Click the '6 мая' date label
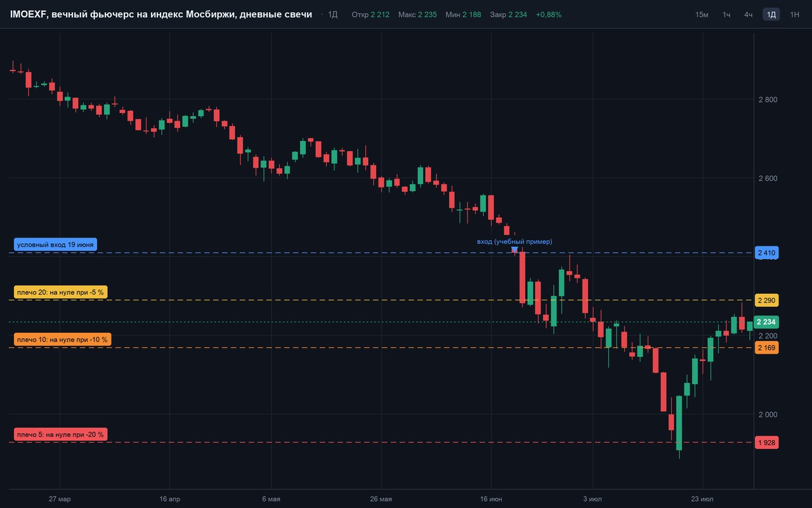The width and height of the screenshot is (812, 508). click(x=271, y=499)
